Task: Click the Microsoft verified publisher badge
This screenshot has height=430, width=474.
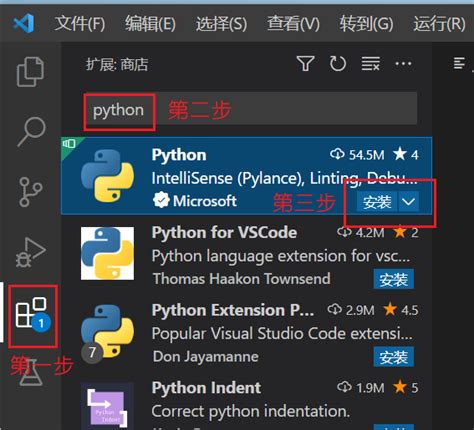Action: pos(161,201)
